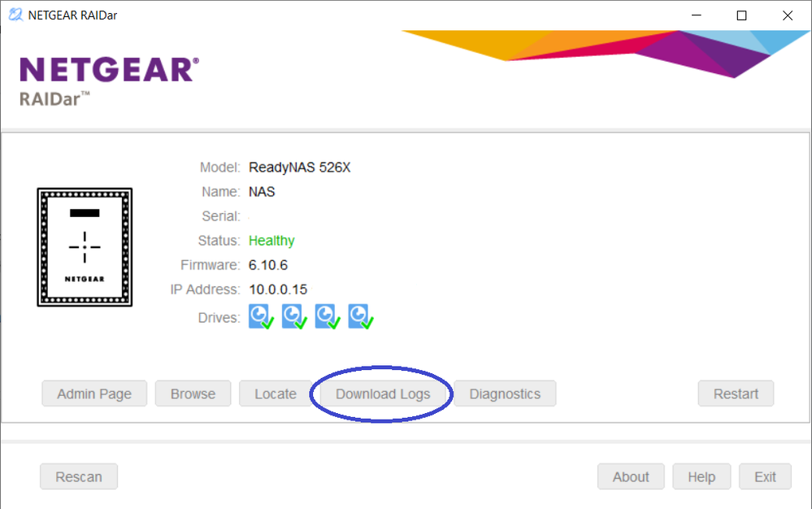The height and width of the screenshot is (509, 812).
Task: Open Help for RAIDar
Action: click(x=701, y=476)
